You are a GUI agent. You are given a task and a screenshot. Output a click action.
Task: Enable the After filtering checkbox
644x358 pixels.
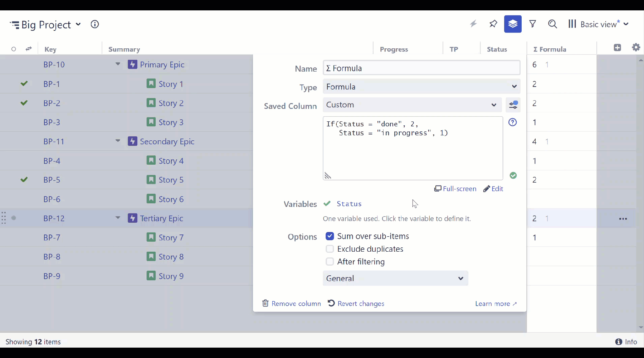pos(330,262)
